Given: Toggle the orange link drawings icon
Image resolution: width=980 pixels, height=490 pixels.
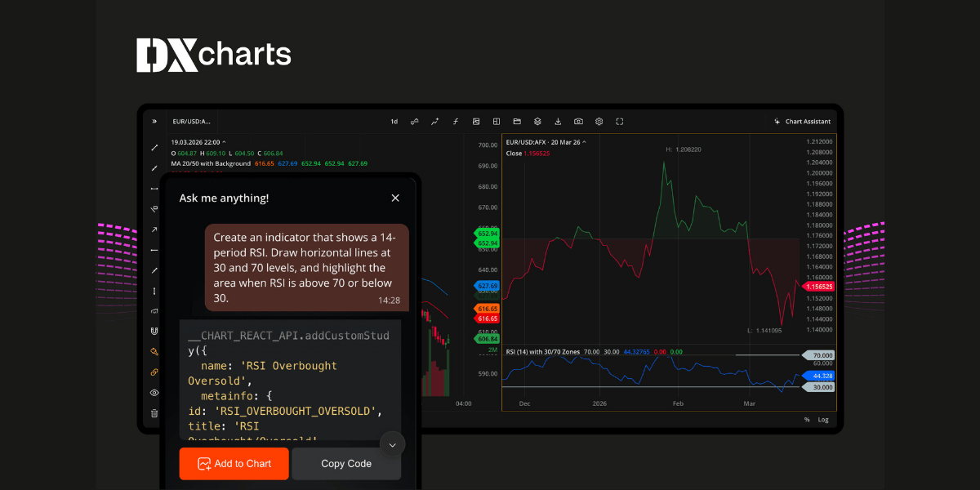Looking at the screenshot, I should coord(154,372).
